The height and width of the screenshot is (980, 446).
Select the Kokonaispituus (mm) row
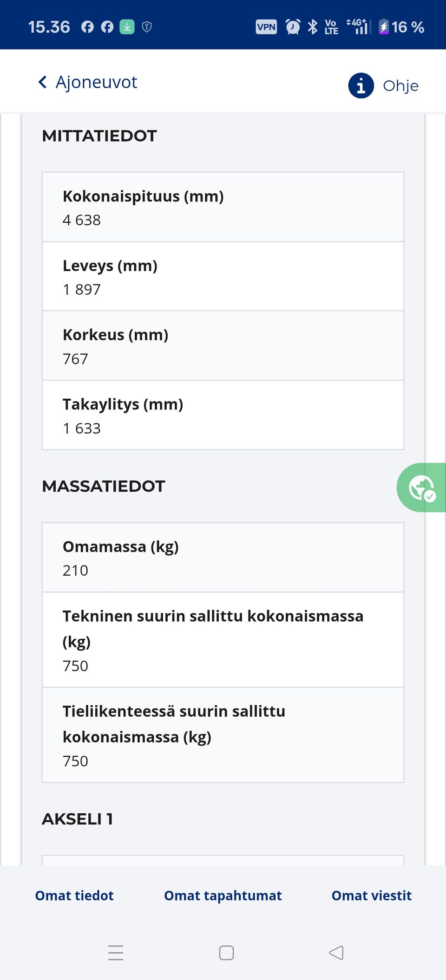coord(223,207)
